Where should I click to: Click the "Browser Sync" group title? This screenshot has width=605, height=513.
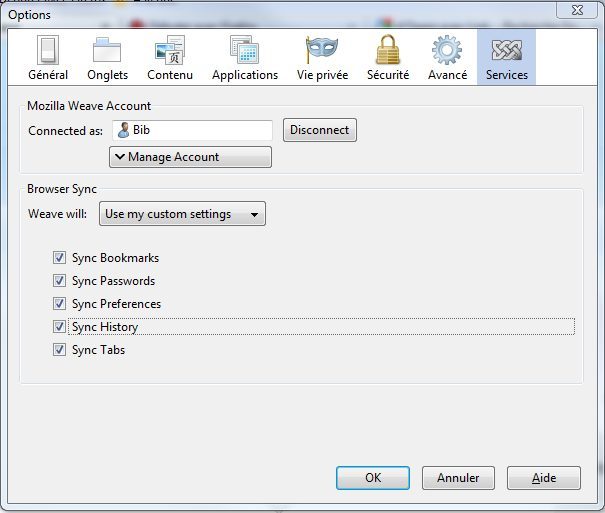tap(62, 189)
